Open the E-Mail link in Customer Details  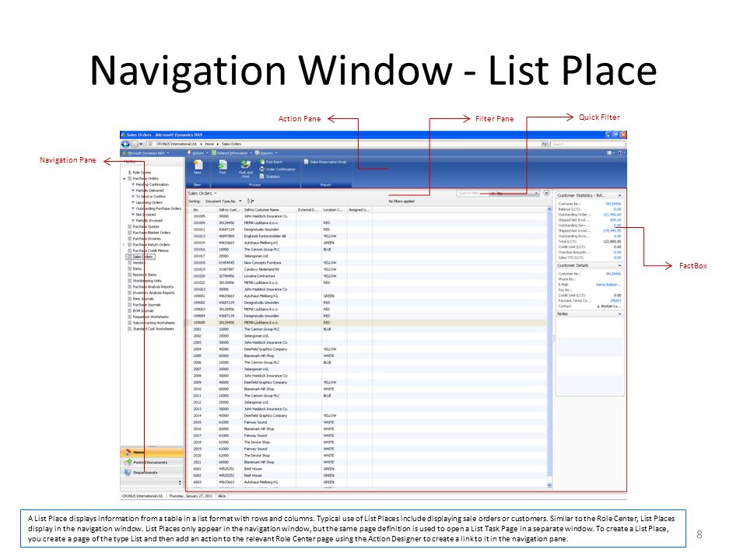608,285
